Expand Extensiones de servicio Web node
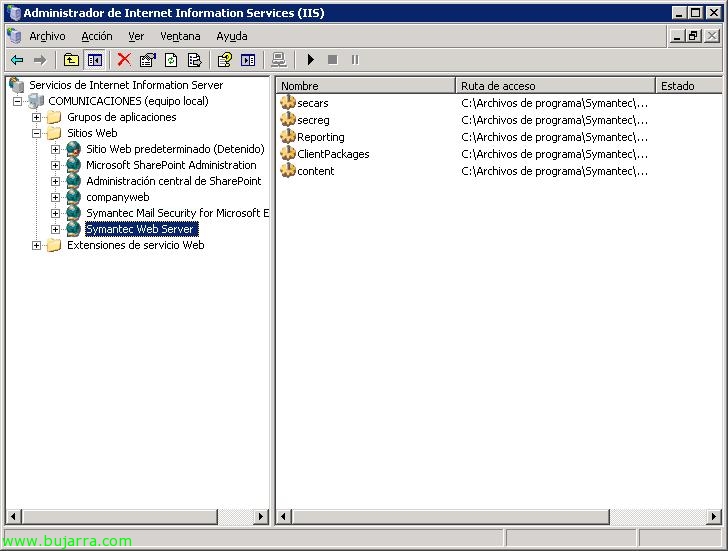The image size is (728, 551). click(36, 246)
